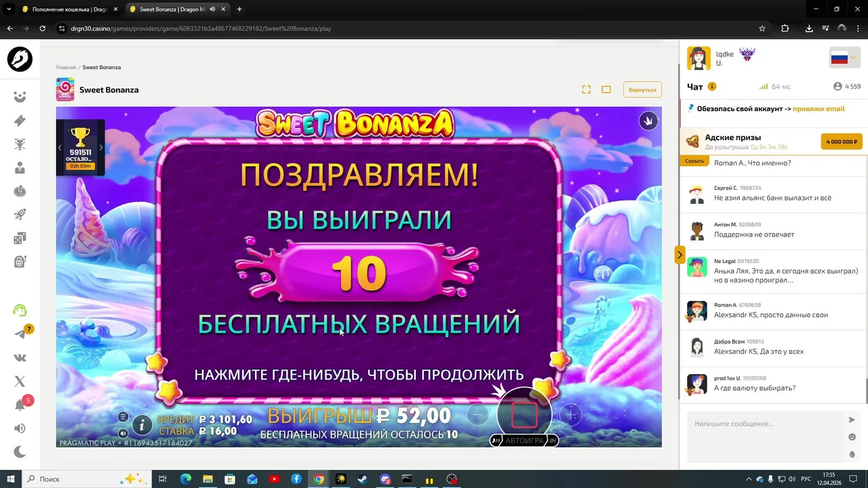Reload the page
The height and width of the screenshot is (488, 868).
click(42, 28)
